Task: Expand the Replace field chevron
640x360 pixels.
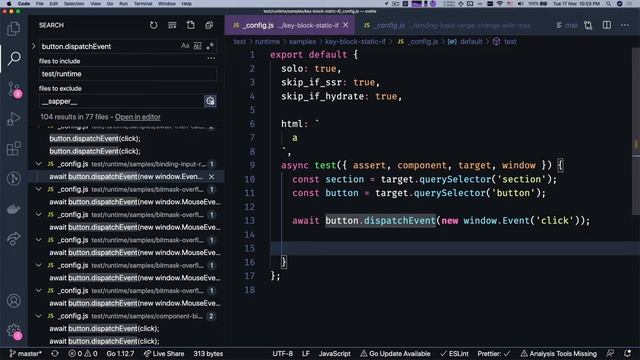Action: coord(33,46)
